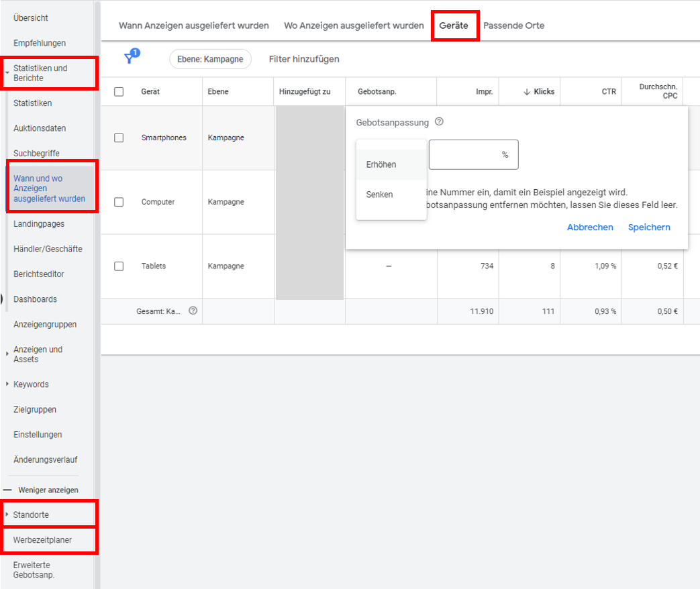Toggle the select-all header checkbox
Viewport: 700px width, 589px height.
[119, 92]
